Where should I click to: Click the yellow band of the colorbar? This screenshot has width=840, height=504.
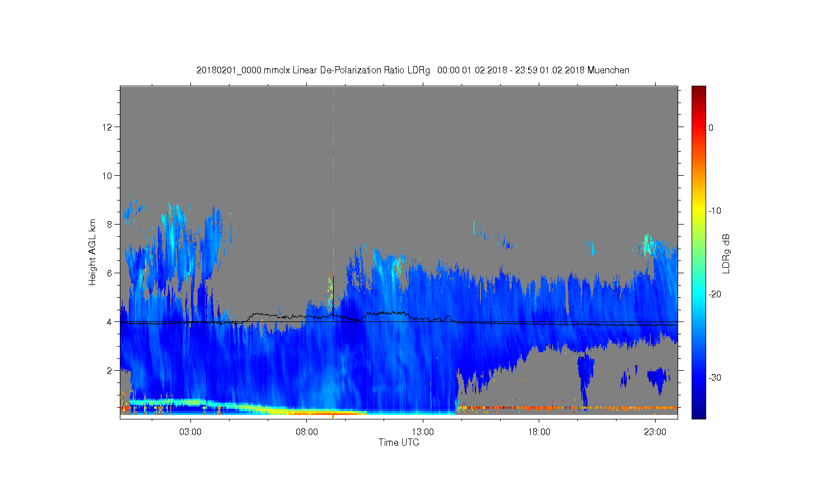click(x=699, y=211)
